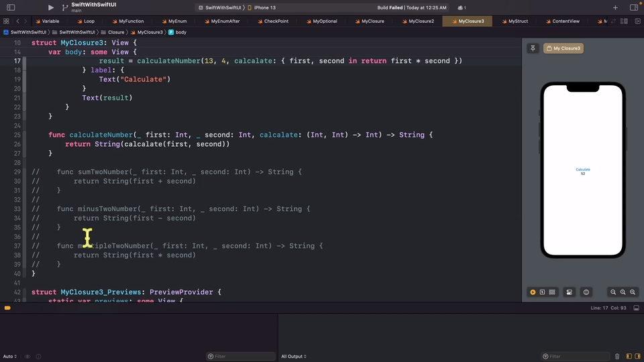
Task: Open preview device info button
Action: pos(586,292)
